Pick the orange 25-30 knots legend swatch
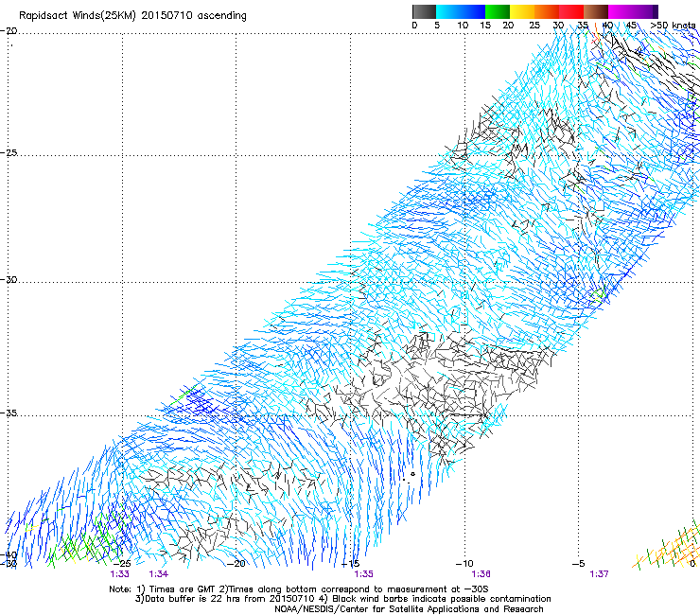Viewport: 700px width, 615px height. tap(547, 11)
